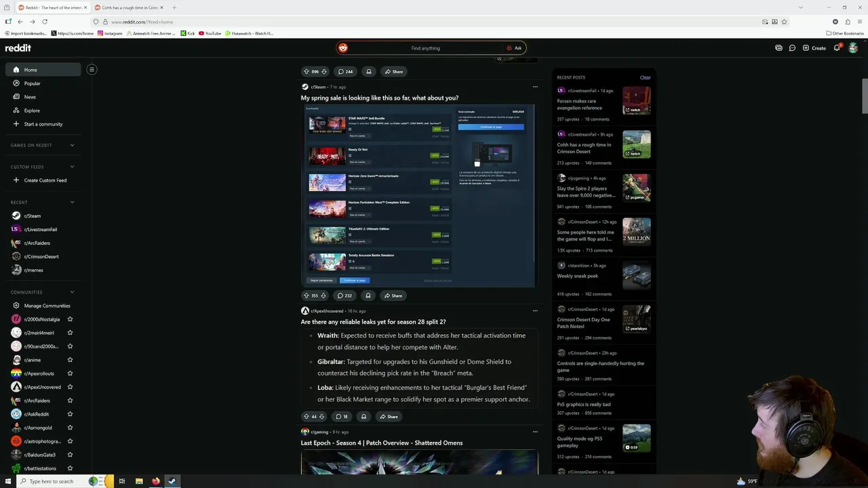Open Last Epoch Season 4 post title
The image size is (868, 488).
[x=382, y=443]
